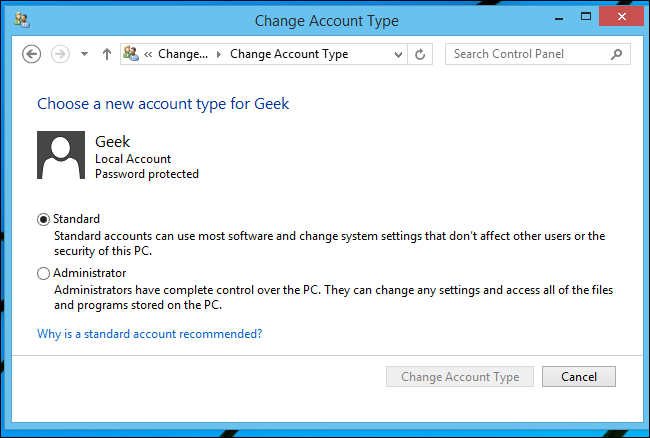Click the search magnifier icon
This screenshot has width=650, height=438.
tap(615, 54)
